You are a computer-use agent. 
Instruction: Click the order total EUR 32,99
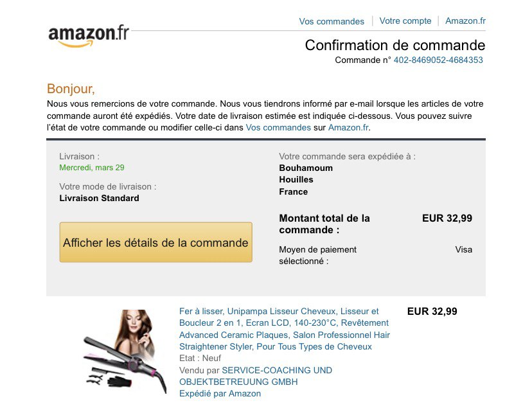point(447,218)
